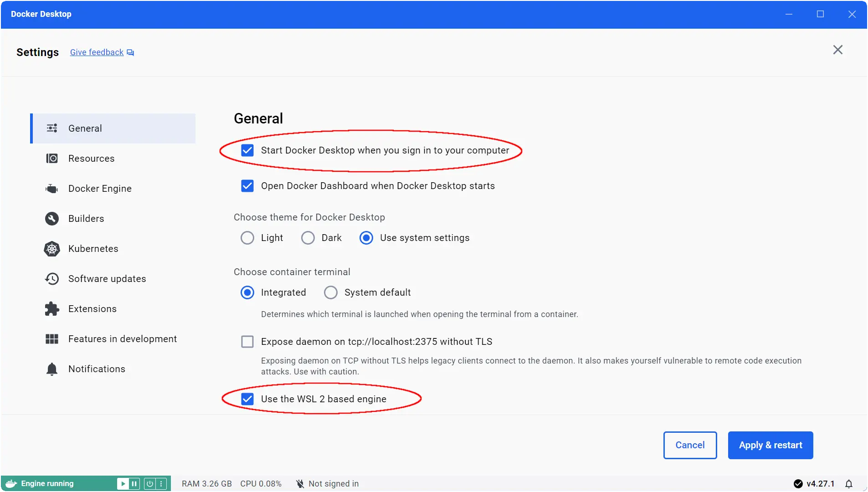
Task: Click the General sliders icon in sidebar
Action: pyautogui.click(x=52, y=128)
